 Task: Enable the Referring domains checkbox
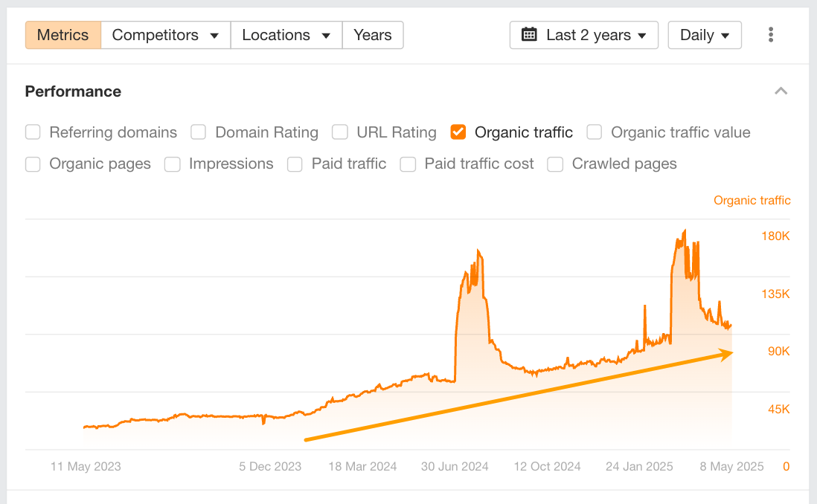click(x=33, y=132)
